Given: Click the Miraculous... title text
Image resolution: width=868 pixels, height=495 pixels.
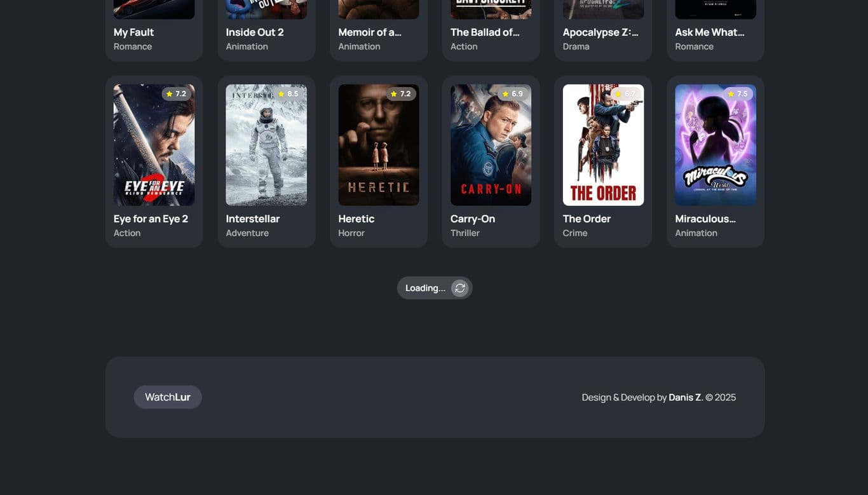Looking at the screenshot, I should (x=705, y=219).
